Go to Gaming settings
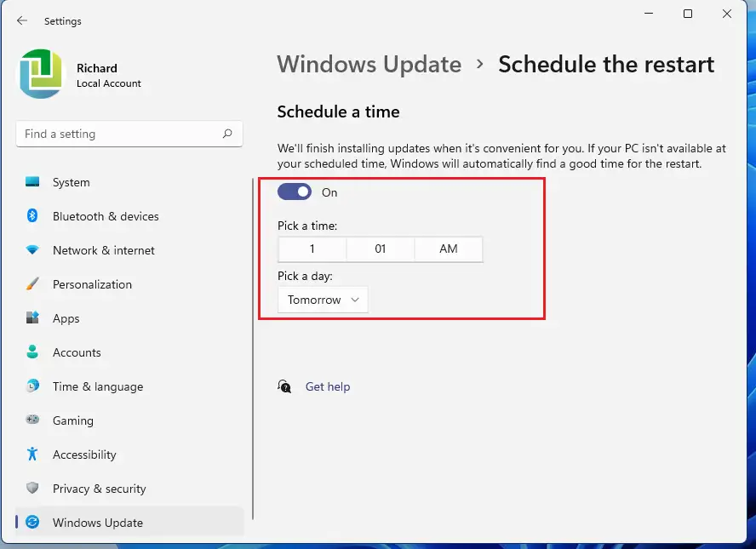 click(x=129, y=420)
